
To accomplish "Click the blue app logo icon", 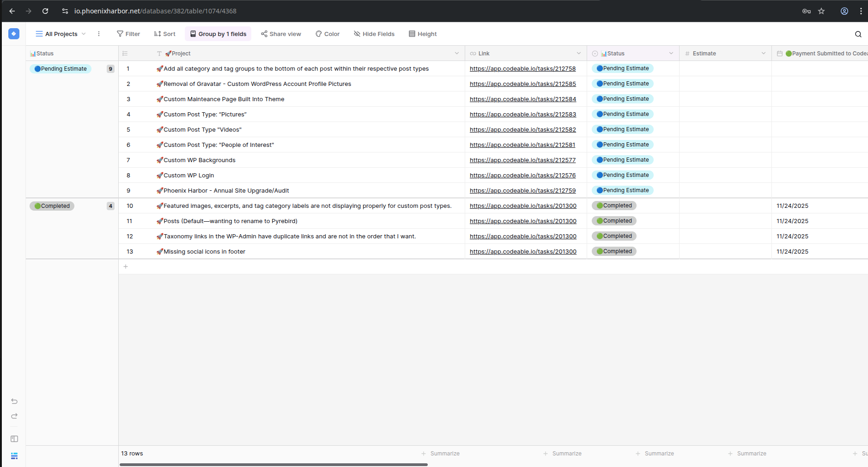I will [14, 34].
